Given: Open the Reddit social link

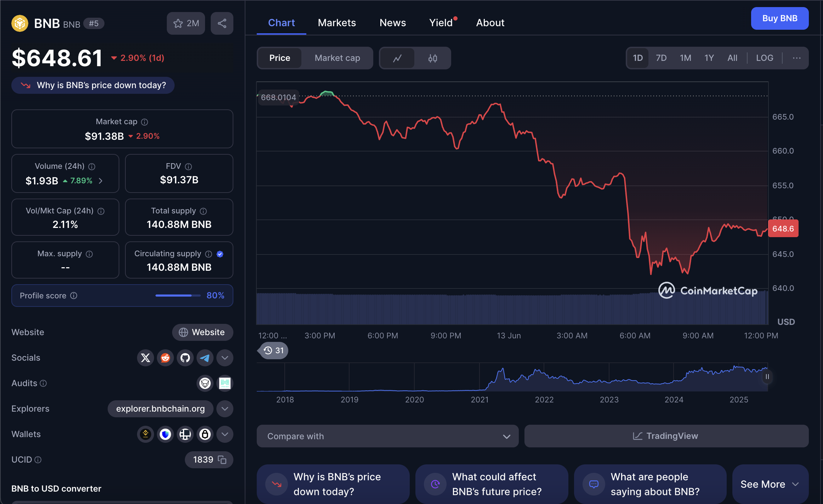Looking at the screenshot, I should tap(165, 358).
